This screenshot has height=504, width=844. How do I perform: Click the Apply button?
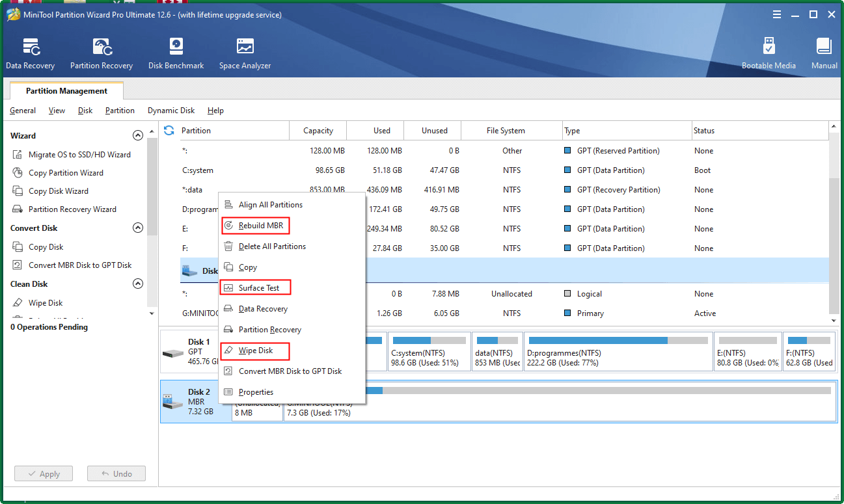coord(44,474)
